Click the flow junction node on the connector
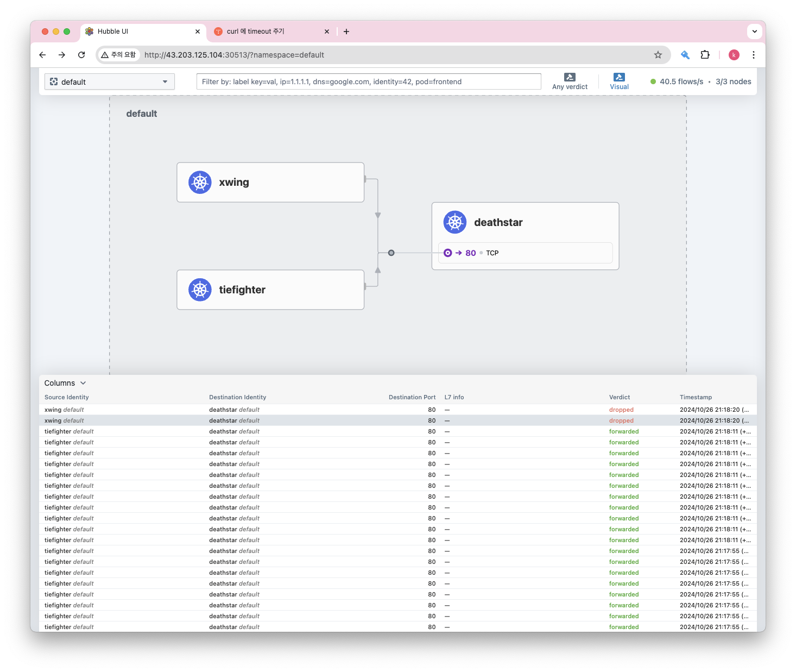Viewport: 796px width, 672px height. point(391,253)
